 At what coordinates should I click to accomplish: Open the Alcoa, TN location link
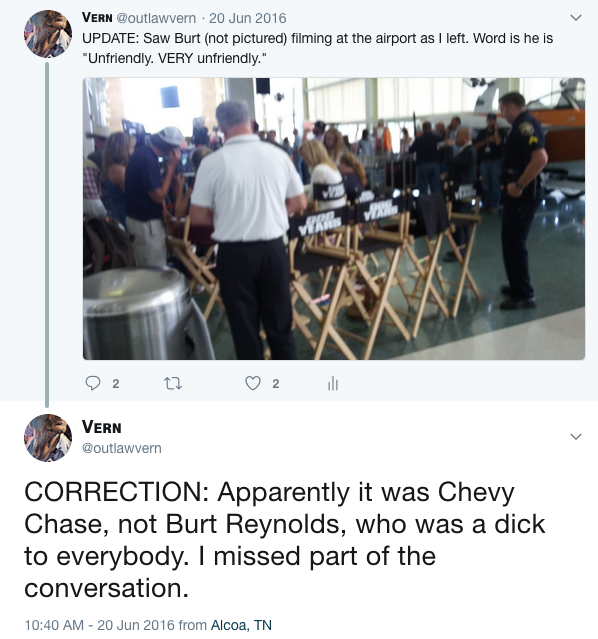click(241, 625)
